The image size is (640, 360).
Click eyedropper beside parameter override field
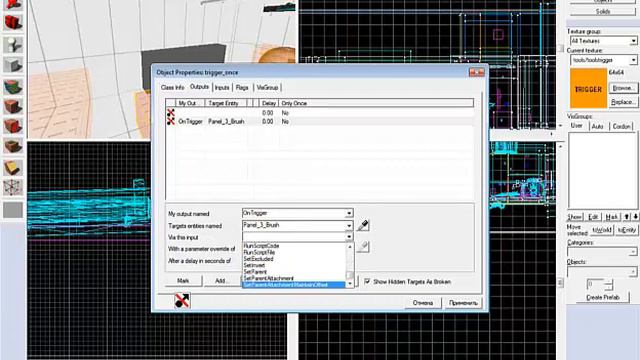[363, 247]
